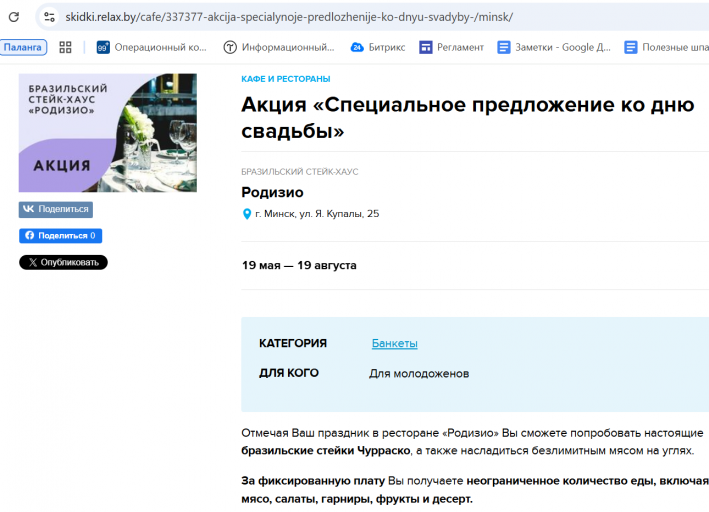Reload the page with the refresh icon
This screenshot has height=512, width=709.
[14, 17]
